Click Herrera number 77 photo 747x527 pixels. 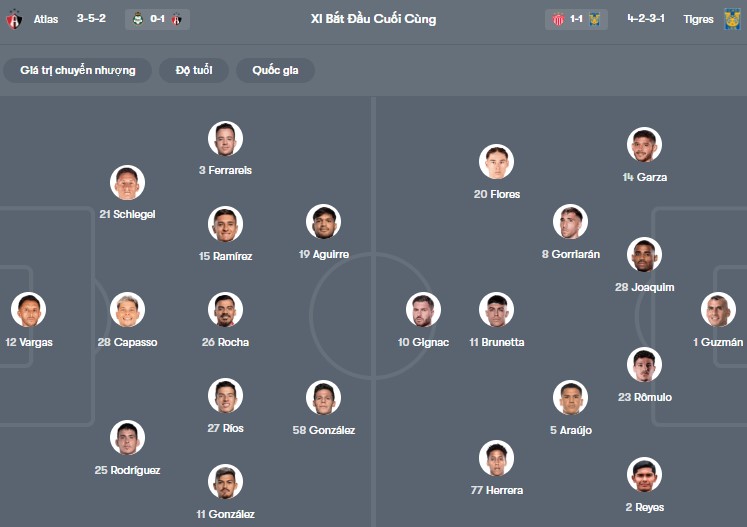tap(496, 458)
